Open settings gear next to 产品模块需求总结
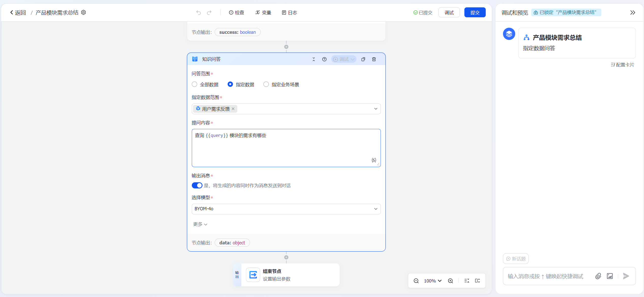The width and height of the screenshot is (644, 297). 84,12
